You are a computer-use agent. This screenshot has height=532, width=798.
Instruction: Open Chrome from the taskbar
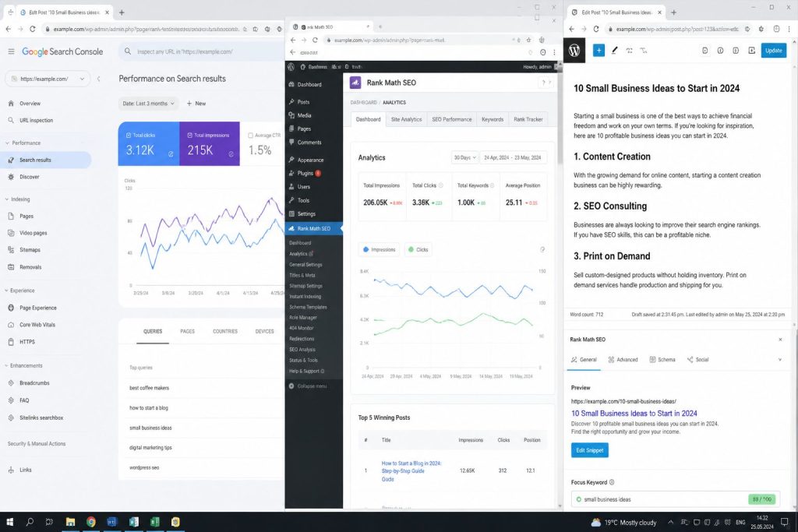(91, 522)
